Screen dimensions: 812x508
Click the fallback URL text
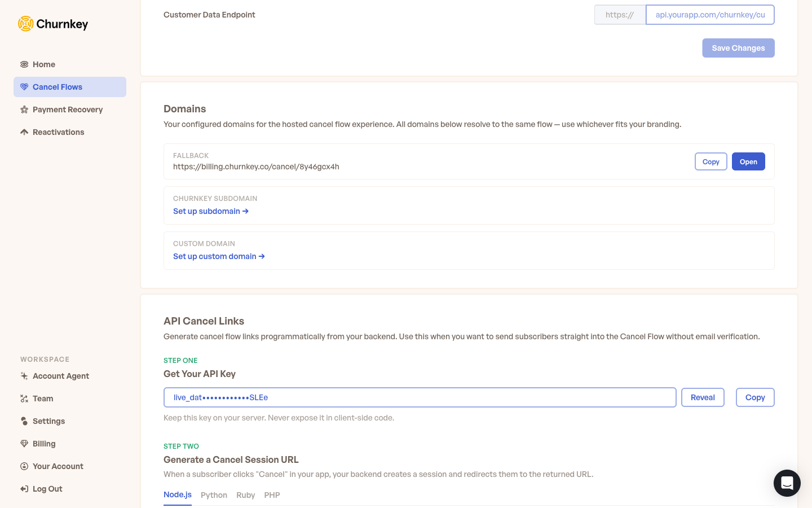point(256,167)
